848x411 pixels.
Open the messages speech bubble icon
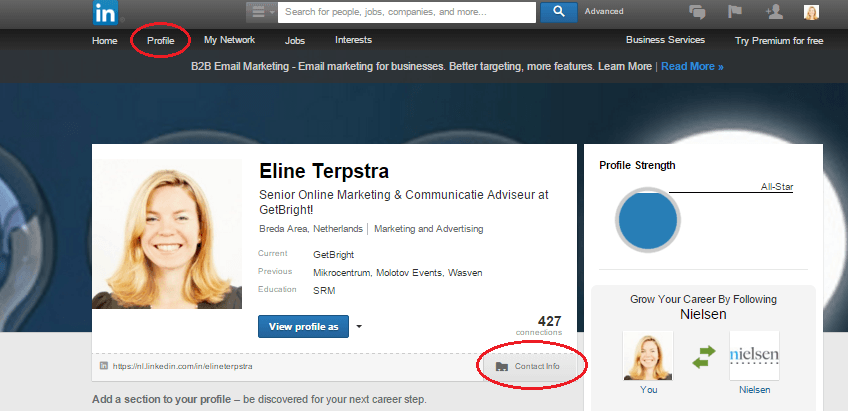coord(699,12)
